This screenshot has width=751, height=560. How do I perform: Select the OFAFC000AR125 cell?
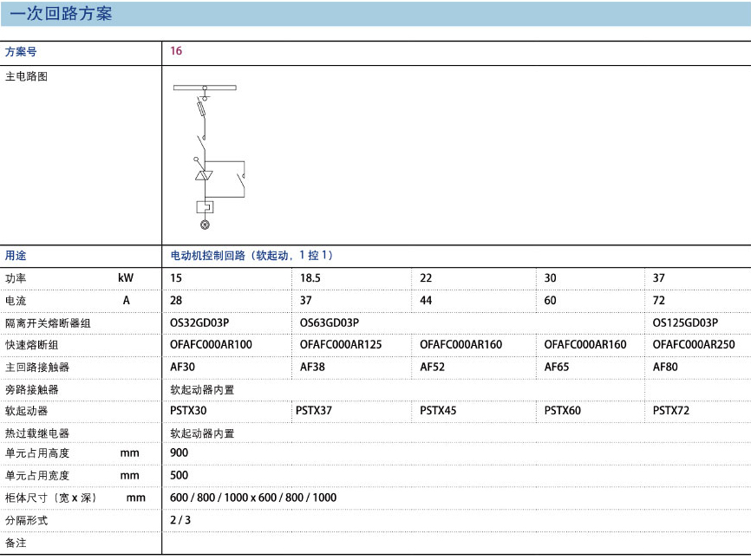click(341, 345)
